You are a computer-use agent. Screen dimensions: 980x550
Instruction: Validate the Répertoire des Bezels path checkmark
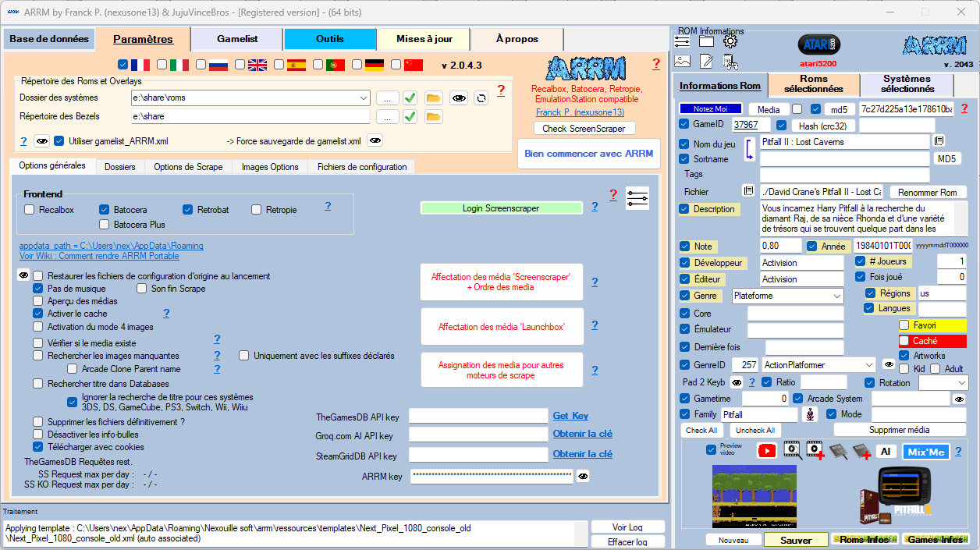pyautogui.click(x=410, y=116)
